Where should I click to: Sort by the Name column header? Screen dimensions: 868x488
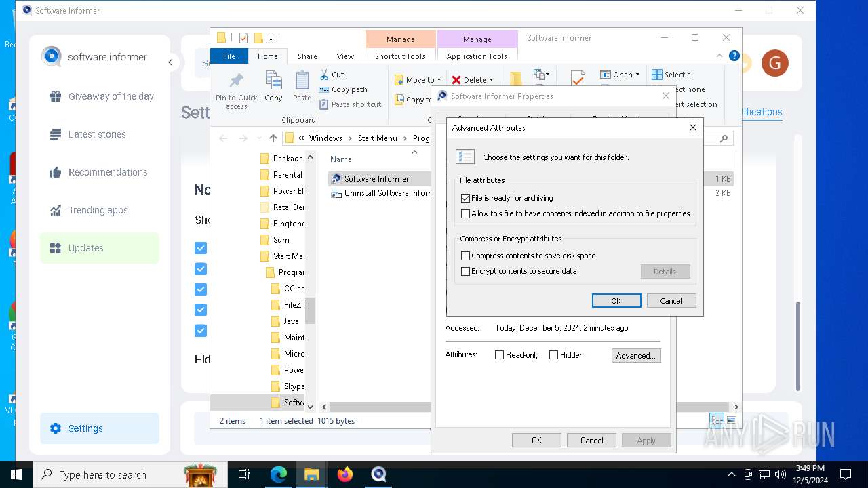(341, 159)
